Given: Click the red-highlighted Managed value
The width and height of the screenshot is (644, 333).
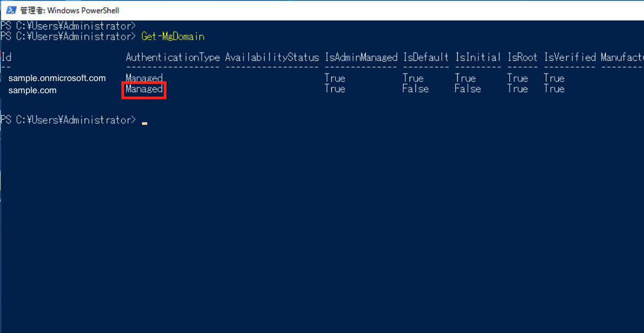Looking at the screenshot, I should pos(144,89).
